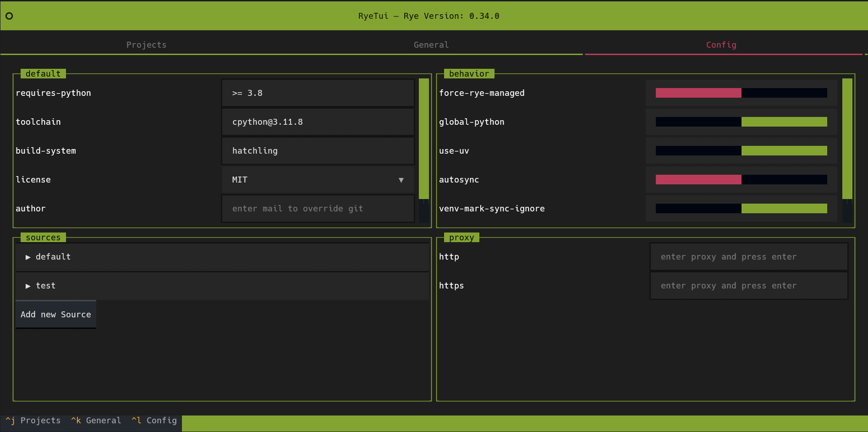This screenshot has width=868, height=432.
Task: Expand the test source entry
Action: pyautogui.click(x=222, y=286)
